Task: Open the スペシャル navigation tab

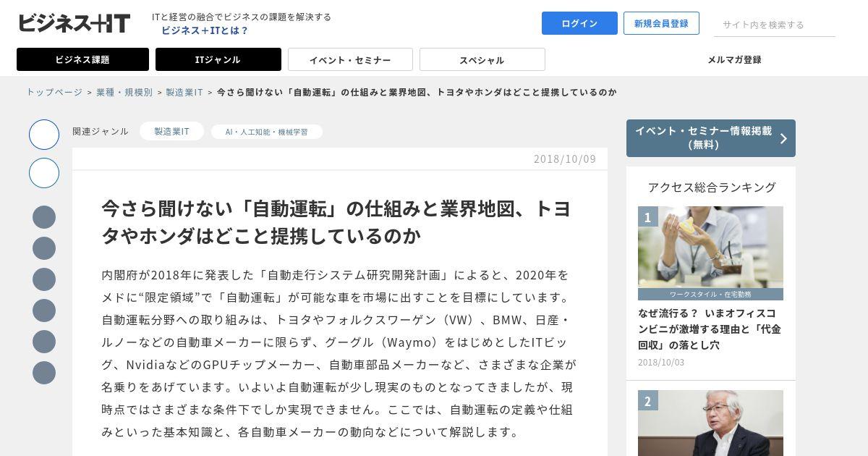Action: tap(482, 59)
